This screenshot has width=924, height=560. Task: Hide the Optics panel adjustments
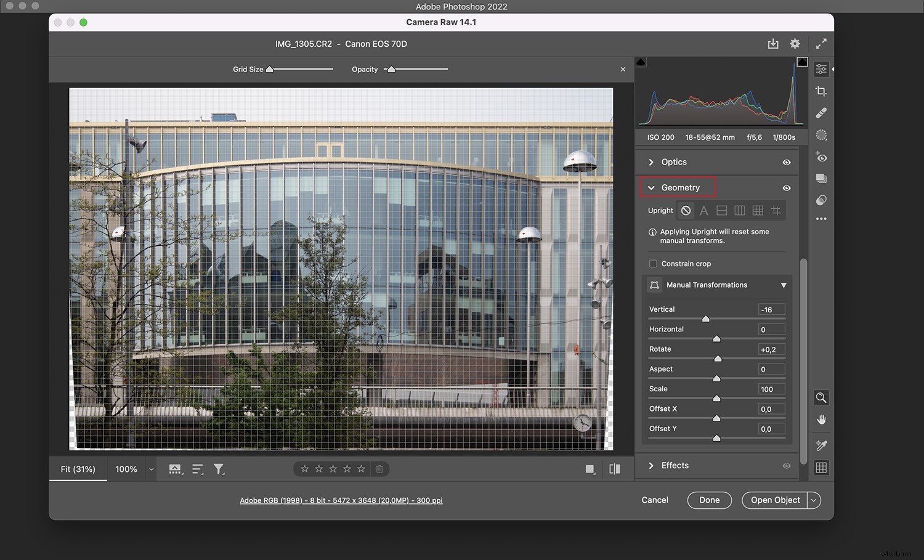click(x=786, y=162)
